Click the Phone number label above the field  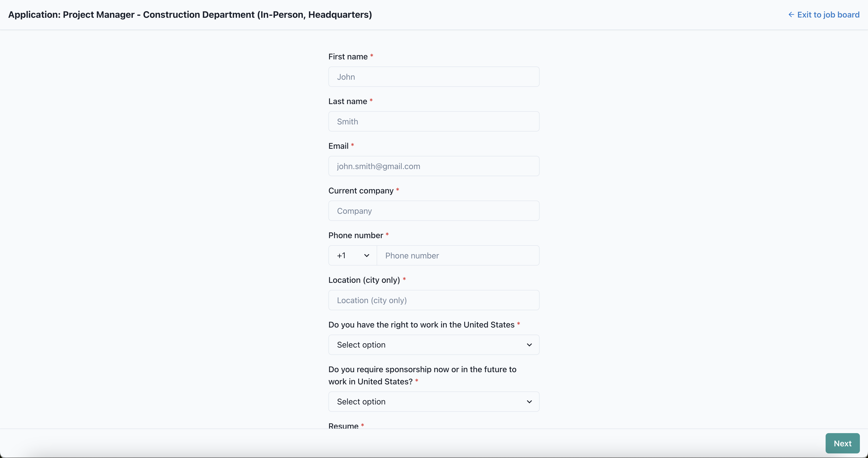coord(356,235)
